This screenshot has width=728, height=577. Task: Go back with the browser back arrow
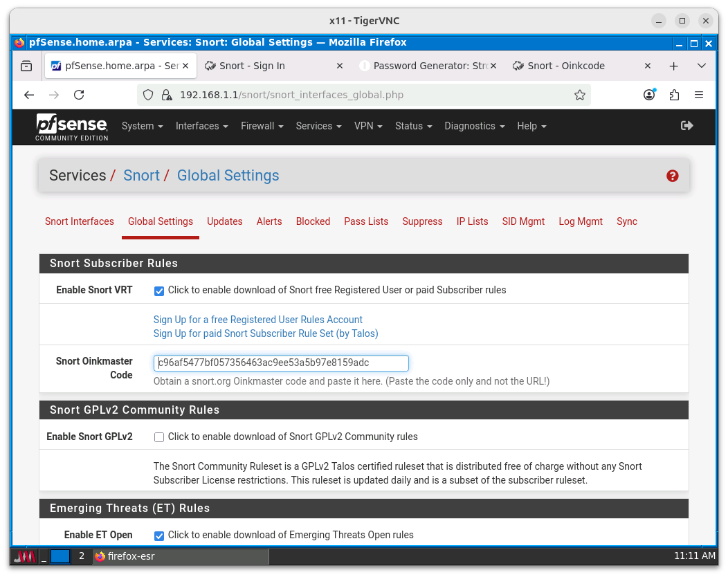pos(29,95)
